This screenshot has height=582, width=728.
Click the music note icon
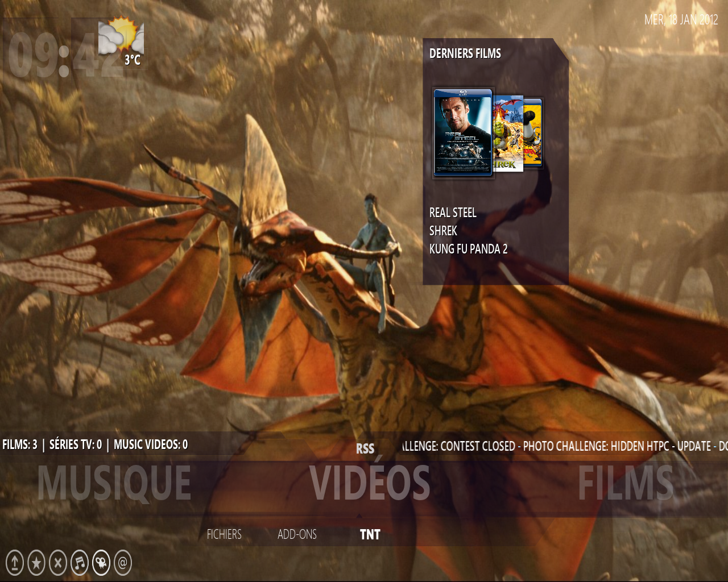(80, 563)
